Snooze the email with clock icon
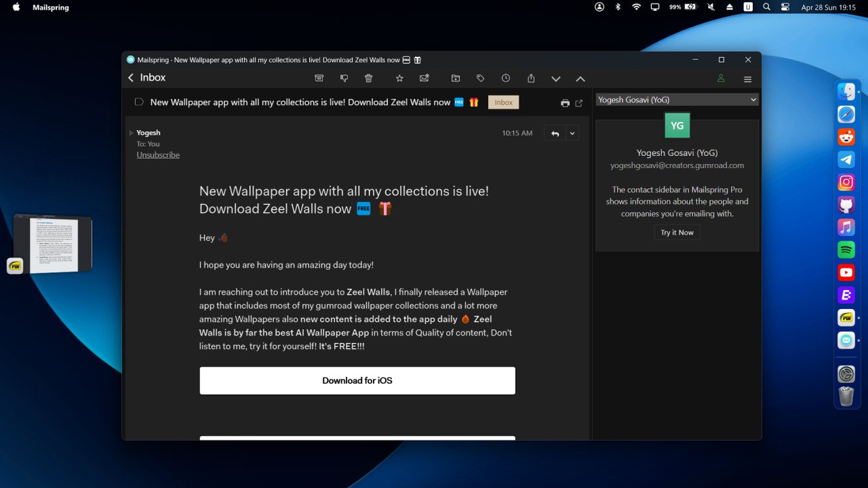 506,79
